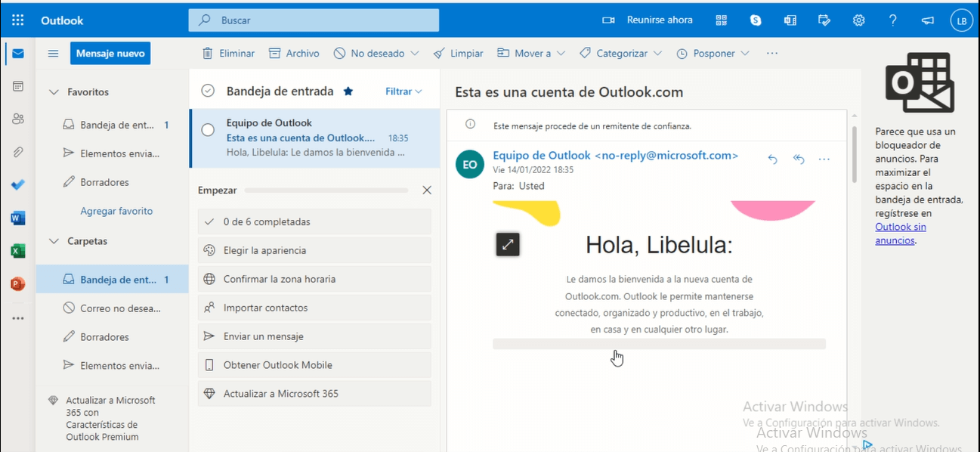The image size is (980, 452).
Task: Click the Empezar progress bar
Action: click(326, 190)
